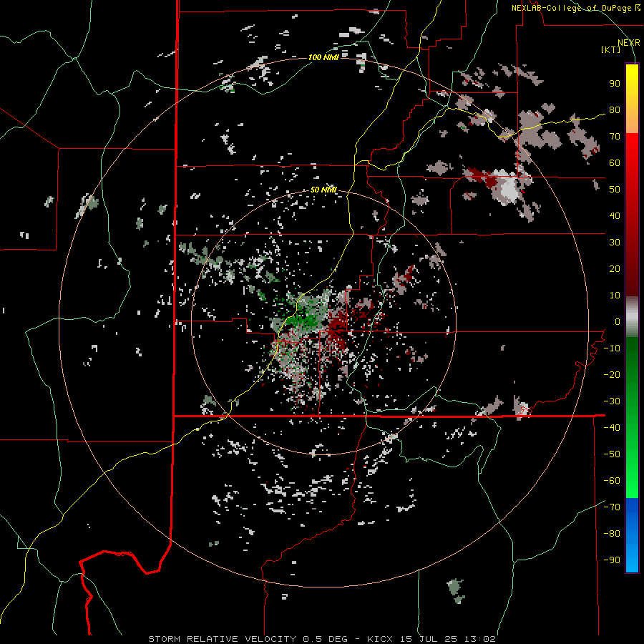Click the 80 value on velocity scale
This screenshot has width=644, height=644.
coord(615,110)
